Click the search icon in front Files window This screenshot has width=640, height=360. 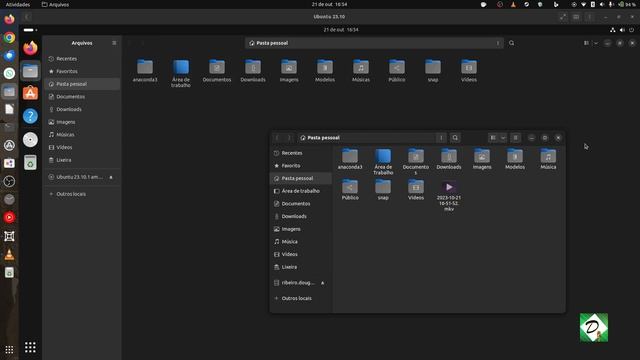(x=455, y=138)
